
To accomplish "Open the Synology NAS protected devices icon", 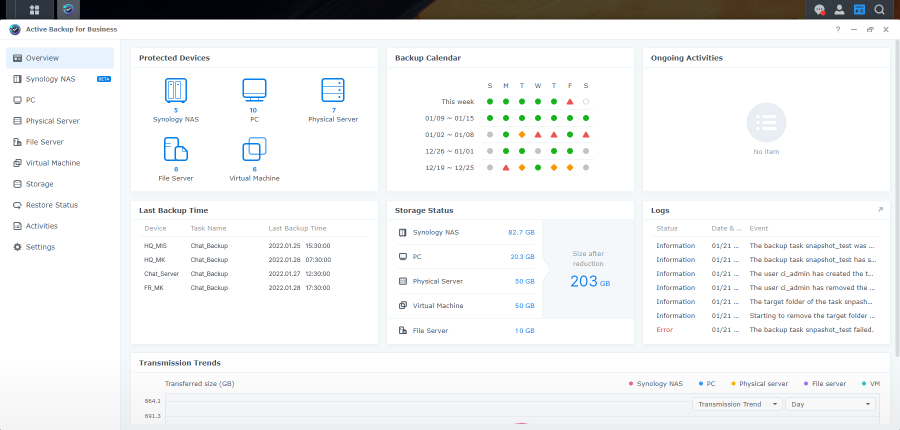I will pyautogui.click(x=176, y=91).
